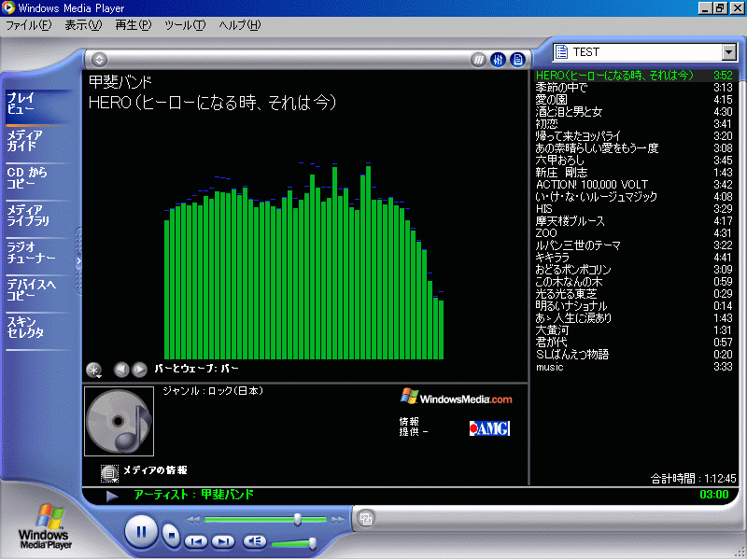Viewport: 747px width, 560px height.
Task: Toggle shuffle playback button in top bar
Action: (478, 60)
